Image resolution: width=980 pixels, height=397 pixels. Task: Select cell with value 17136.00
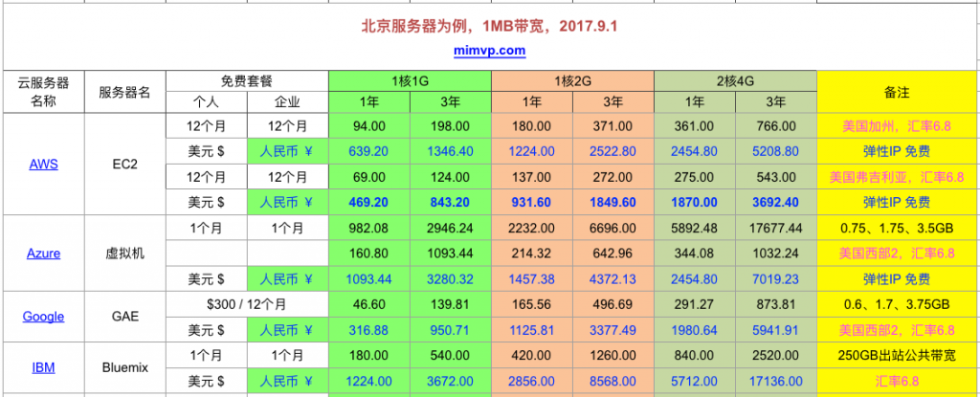click(776, 381)
